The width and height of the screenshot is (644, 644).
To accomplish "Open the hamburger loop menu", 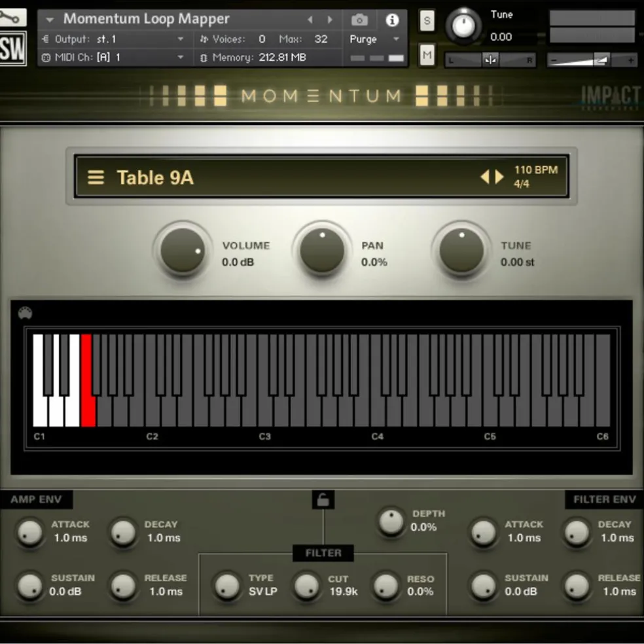I will tap(96, 177).
